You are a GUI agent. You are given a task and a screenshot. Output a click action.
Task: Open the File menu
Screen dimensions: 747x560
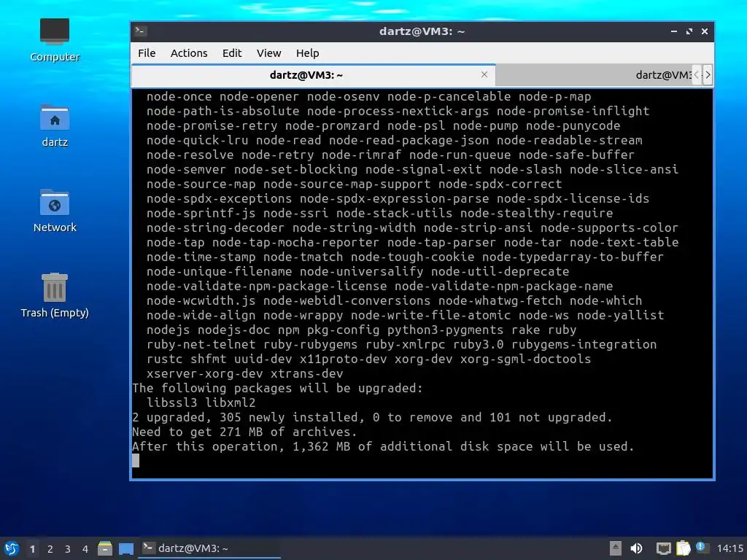[x=147, y=52]
